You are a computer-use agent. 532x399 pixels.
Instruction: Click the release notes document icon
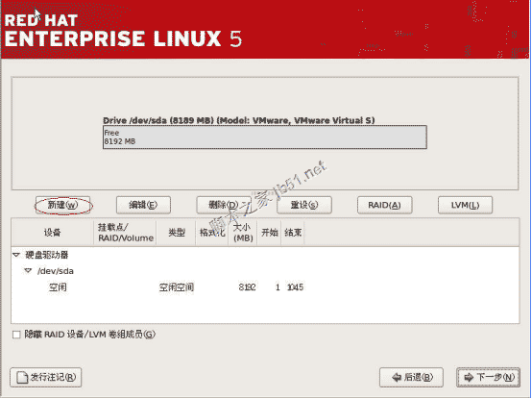[22, 378]
